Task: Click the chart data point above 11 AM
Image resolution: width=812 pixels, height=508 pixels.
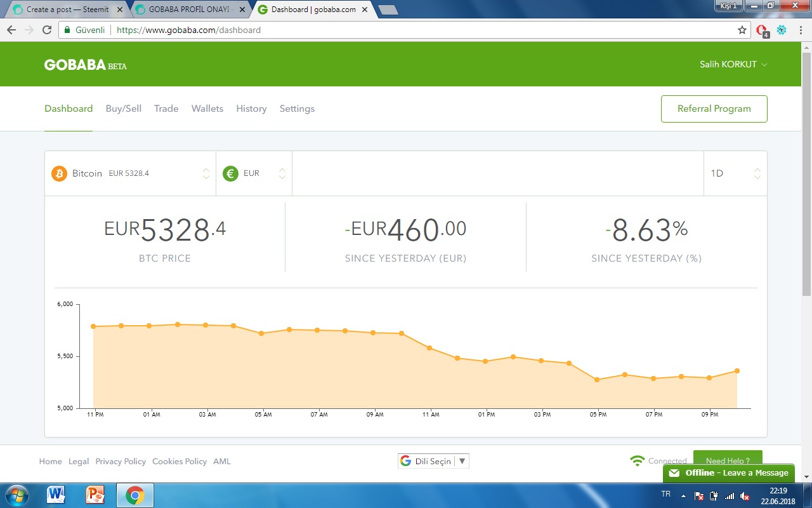Action: (x=429, y=348)
